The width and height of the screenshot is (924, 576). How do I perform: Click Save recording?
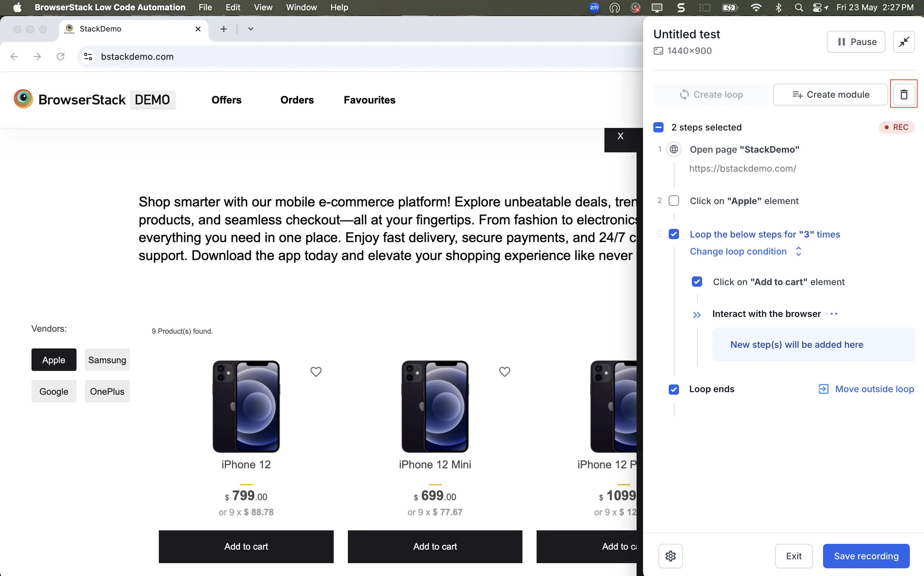point(866,556)
